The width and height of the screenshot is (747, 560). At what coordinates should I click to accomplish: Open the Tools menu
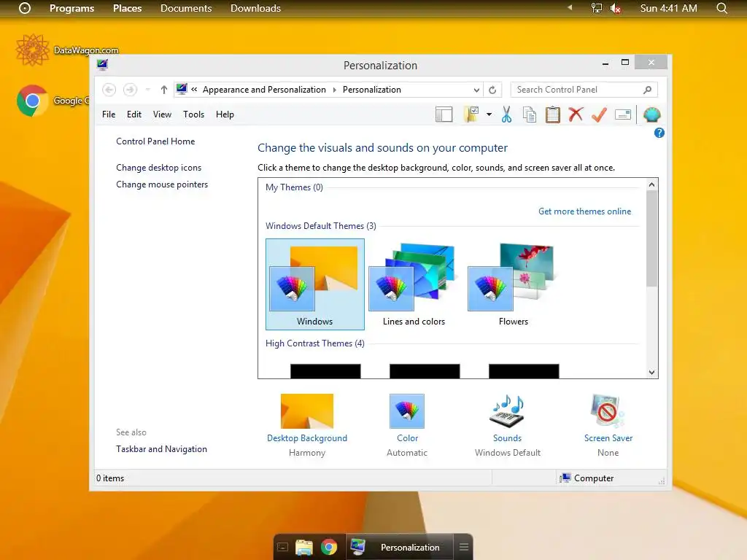[193, 114]
